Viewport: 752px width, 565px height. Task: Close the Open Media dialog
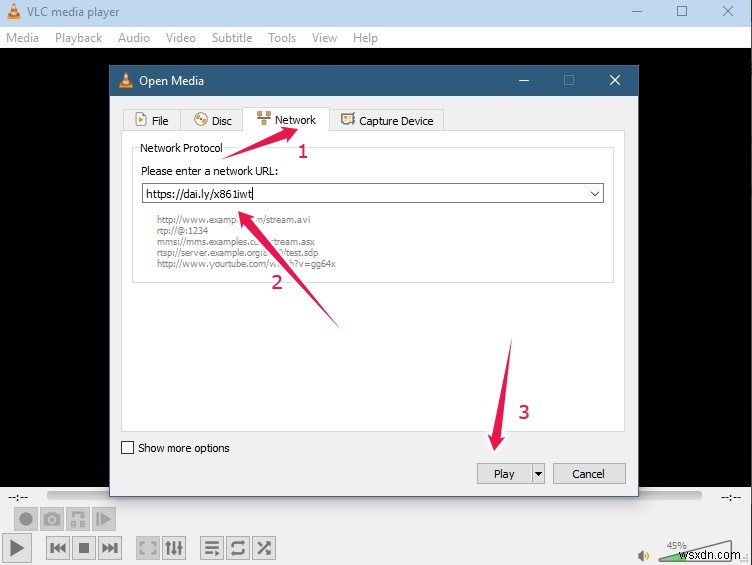(615, 80)
